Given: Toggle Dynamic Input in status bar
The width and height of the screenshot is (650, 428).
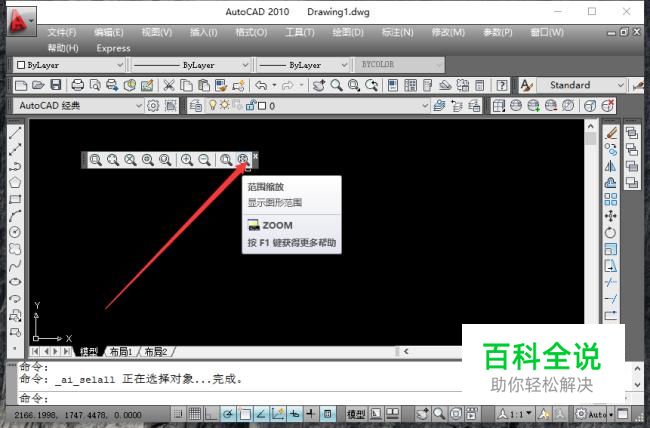Looking at the screenshot, I should click(294, 414).
